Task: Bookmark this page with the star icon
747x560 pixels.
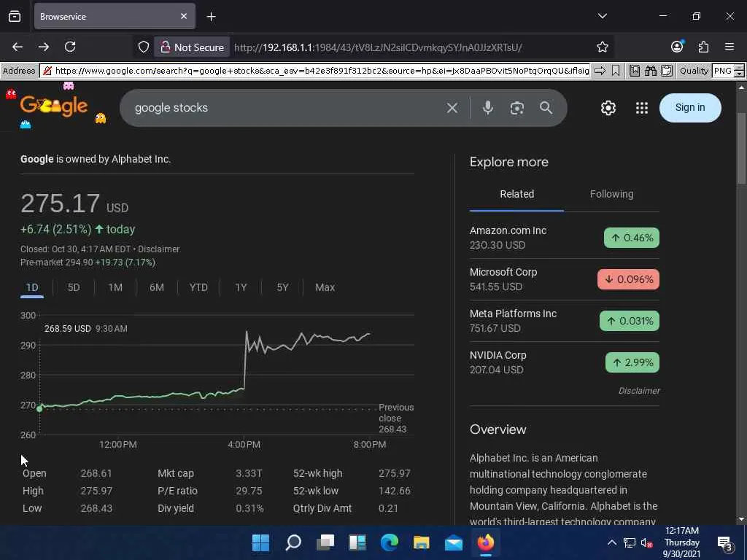Action: pyautogui.click(x=602, y=47)
